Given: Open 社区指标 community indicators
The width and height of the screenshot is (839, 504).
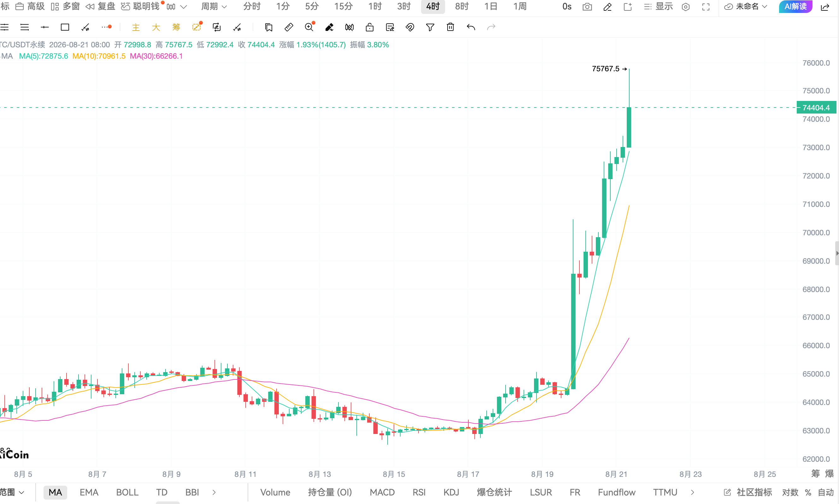Looking at the screenshot, I should (x=748, y=492).
